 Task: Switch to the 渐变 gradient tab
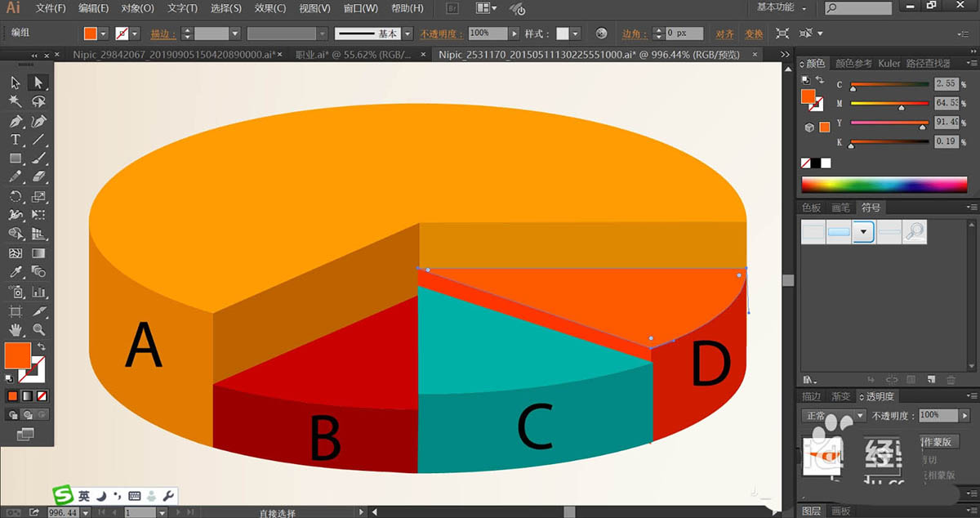pyautogui.click(x=840, y=396)
